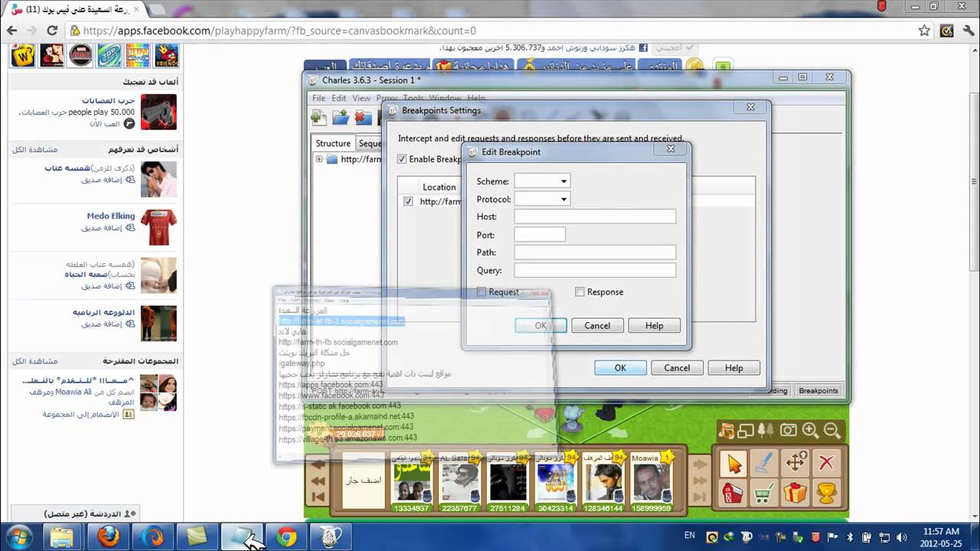
Task: Visit neighbor with score 128346144
Action: coord(604,481)
